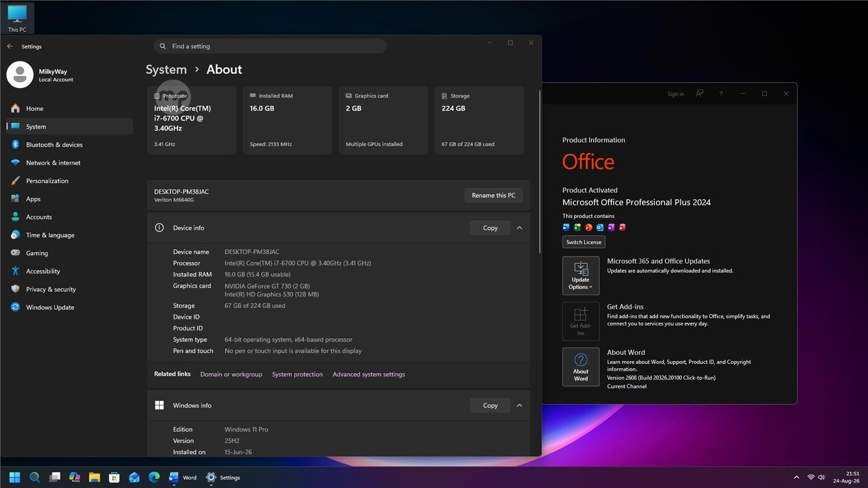The height and width of the screenshot is (488, 868).
Task: Open the MilkyWay account profile picture
Action: click(20, 75)
